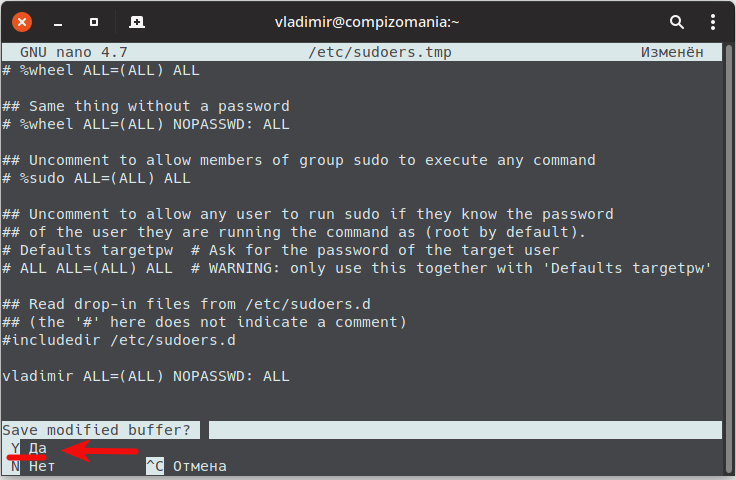The height and width of the screenshot is (480, 736).
Task: Open the terminal search icon
Action: pos(676,21)
